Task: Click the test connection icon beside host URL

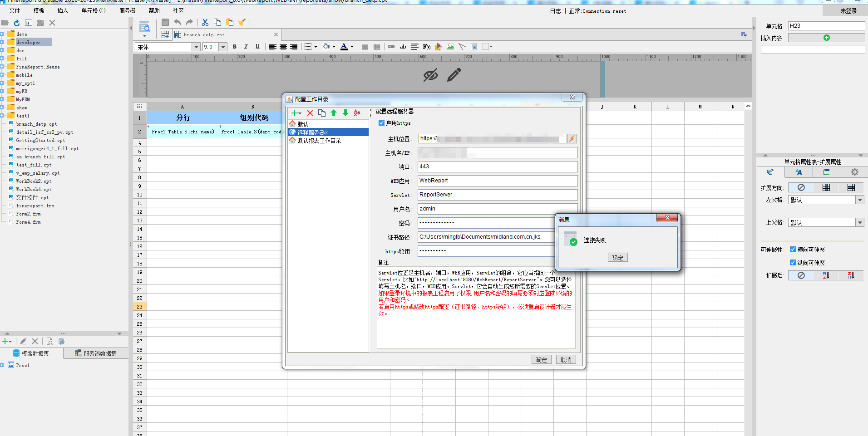Action: pyautogui.click(x=572, y=138)
